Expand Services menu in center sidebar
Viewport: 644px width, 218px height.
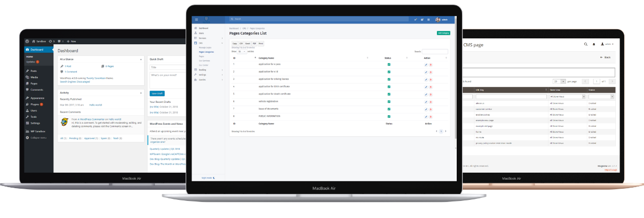(x=209, y=38)
